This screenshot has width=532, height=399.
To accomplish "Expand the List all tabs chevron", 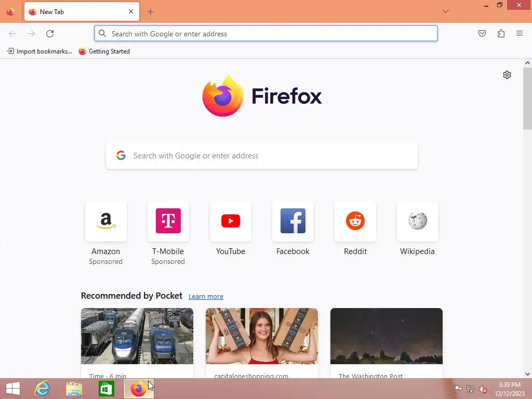I will [x=445, y=11].
